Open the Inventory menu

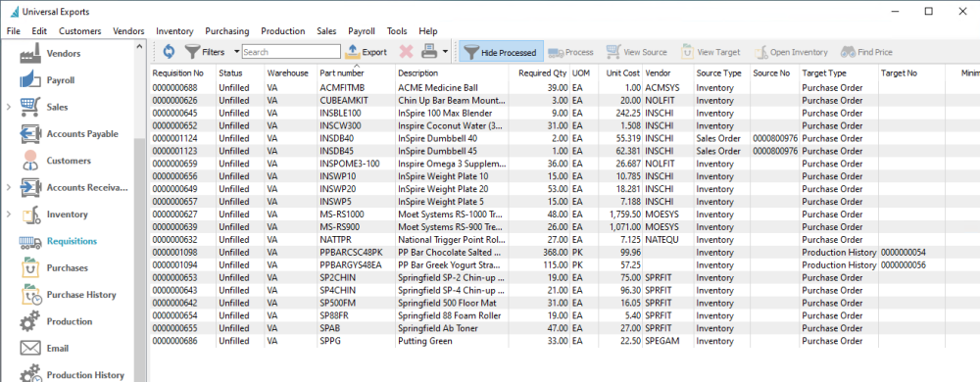[175, 31]
